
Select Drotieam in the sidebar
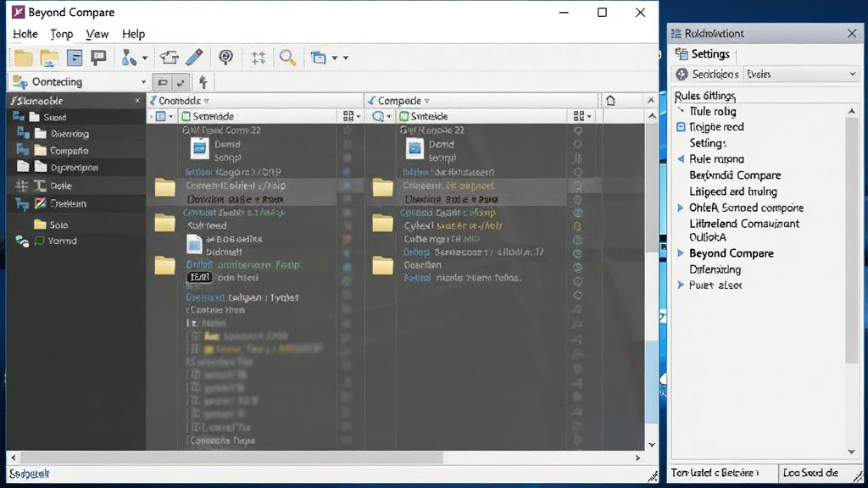tap(68, 203)
